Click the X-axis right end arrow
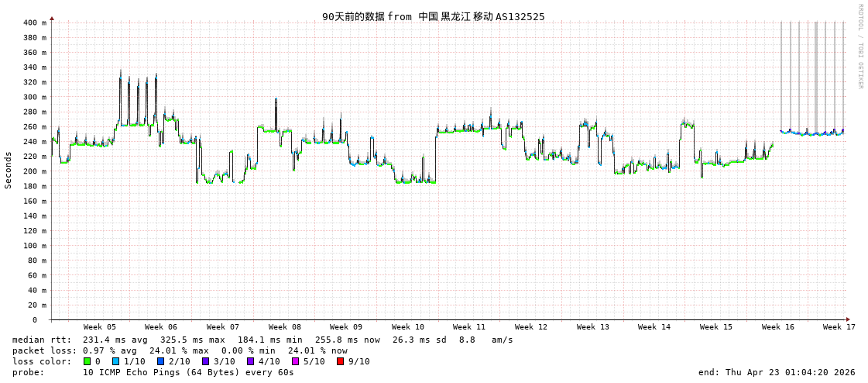The height and width of the screenshot is (383, 868). 848,319
